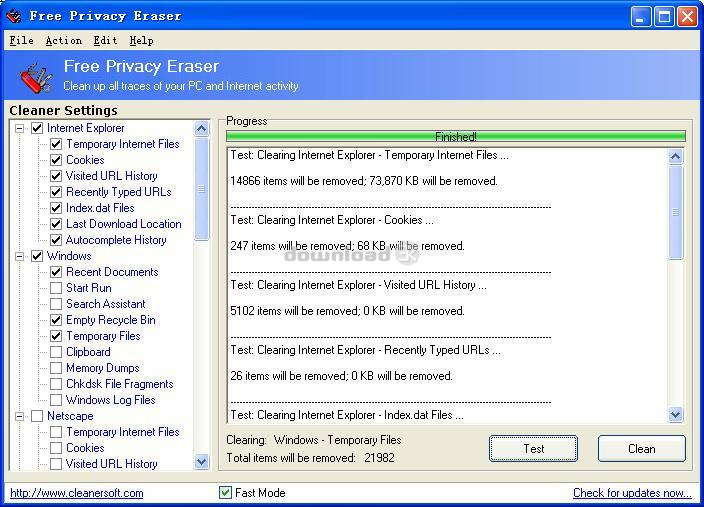Click the progress log scroll-down arrow

[x=675, y=414]
